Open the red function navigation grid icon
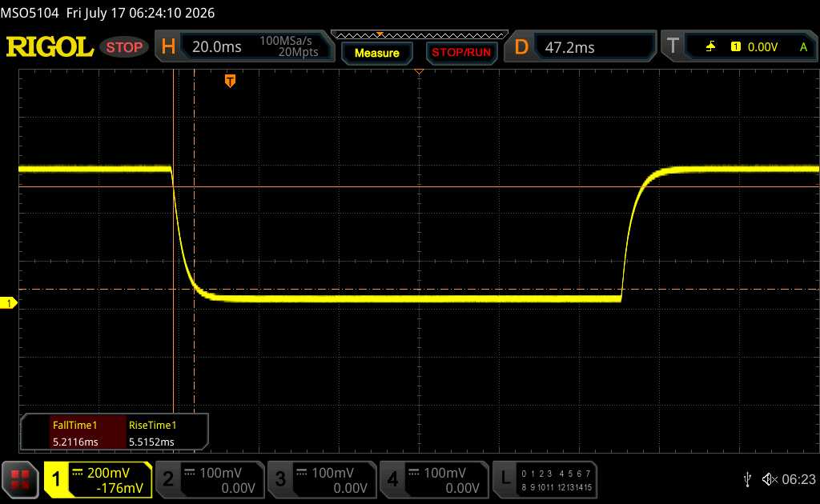 click(x=20, y=479)
